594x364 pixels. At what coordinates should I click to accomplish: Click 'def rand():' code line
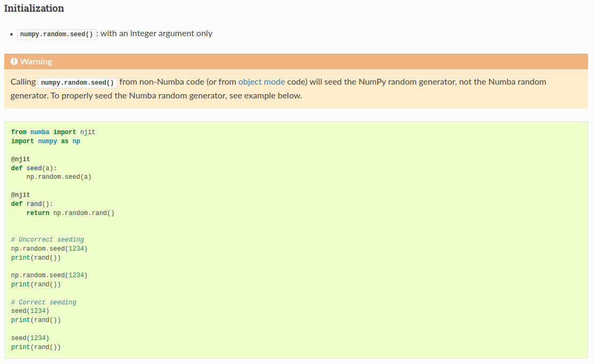point(32,204)
